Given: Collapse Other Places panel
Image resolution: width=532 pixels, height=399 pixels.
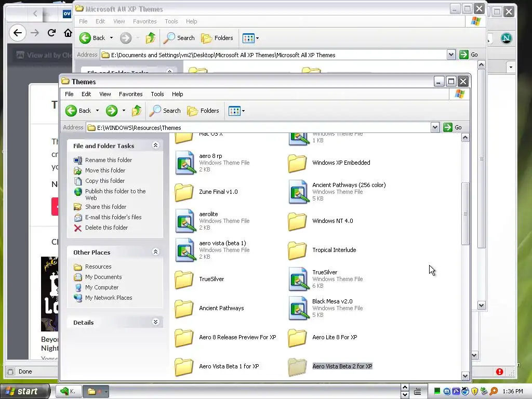Looking at the screenshot, I should [x=156, y=252].
